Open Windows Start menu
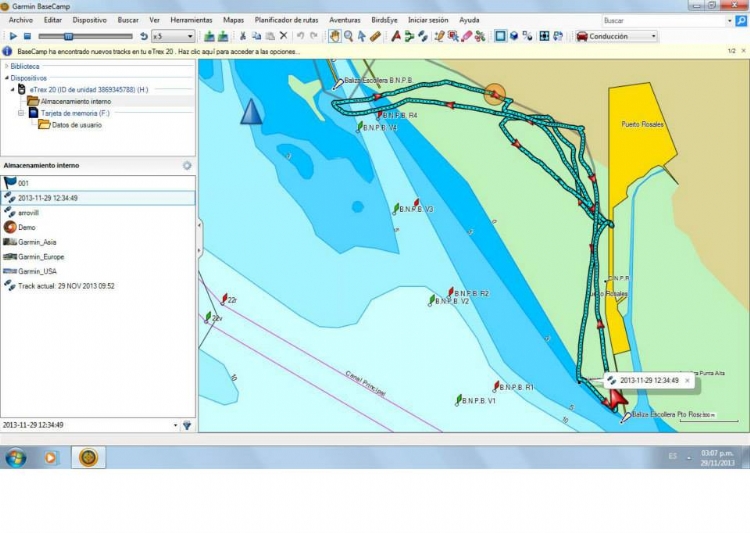This screenshot has height=533, width=750. [x=16, y=457]
